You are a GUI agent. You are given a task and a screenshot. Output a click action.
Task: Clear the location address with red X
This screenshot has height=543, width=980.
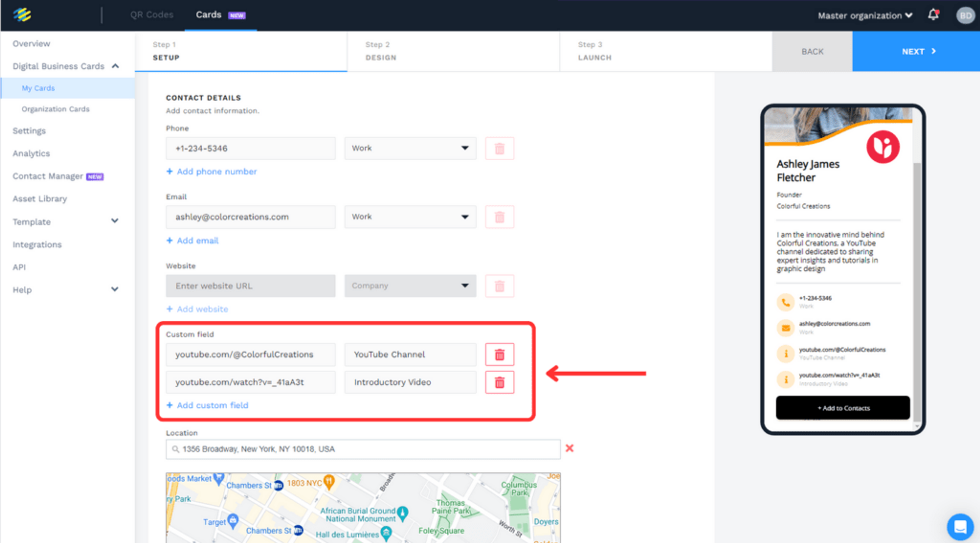(570, 448)
